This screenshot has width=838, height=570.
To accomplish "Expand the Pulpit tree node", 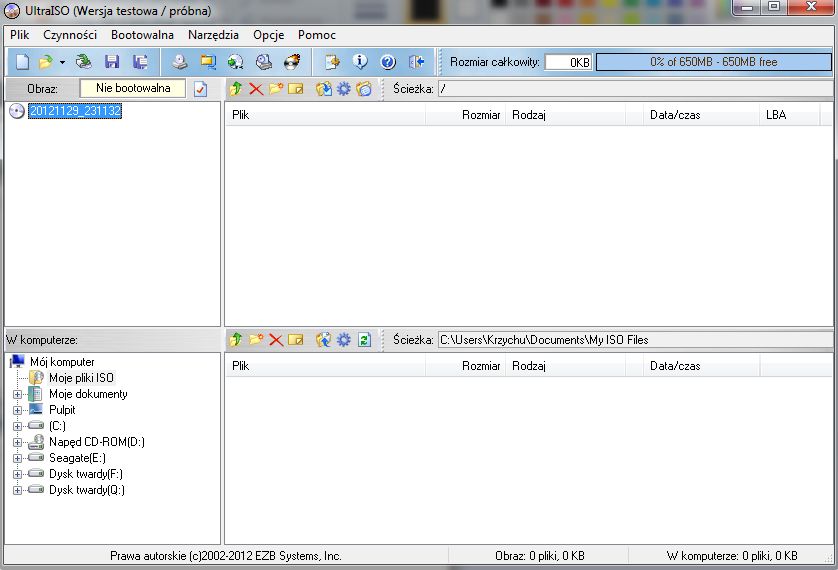I will [17, 410].
